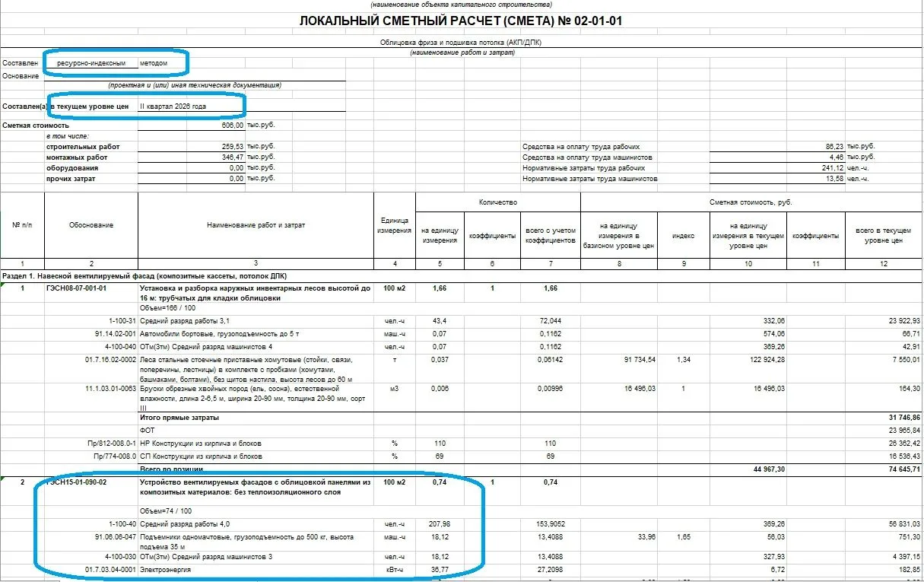Click the base price '91 734,54'
Viewport: 924px width, 582px height.
(x=639, y=359)
